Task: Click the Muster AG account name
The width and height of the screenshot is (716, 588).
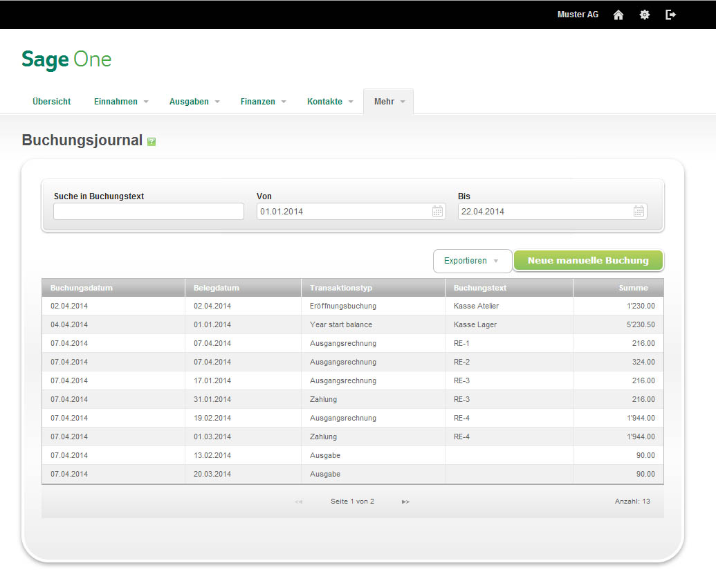Action: click(x=578, y=15)
